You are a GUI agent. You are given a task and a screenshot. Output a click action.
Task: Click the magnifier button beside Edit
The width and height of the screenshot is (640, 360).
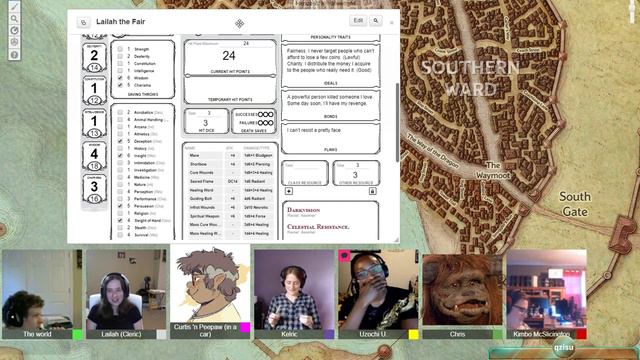pos(376,20)
